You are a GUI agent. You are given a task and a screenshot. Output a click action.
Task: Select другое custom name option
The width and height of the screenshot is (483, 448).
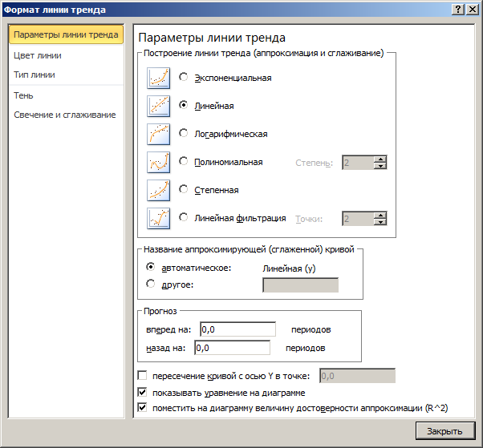pos(150,284)
